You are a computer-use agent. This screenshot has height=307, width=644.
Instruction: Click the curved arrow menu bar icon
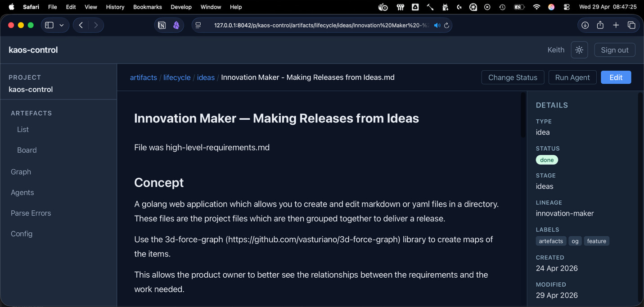pyautogui.click(x=459, y=7)
